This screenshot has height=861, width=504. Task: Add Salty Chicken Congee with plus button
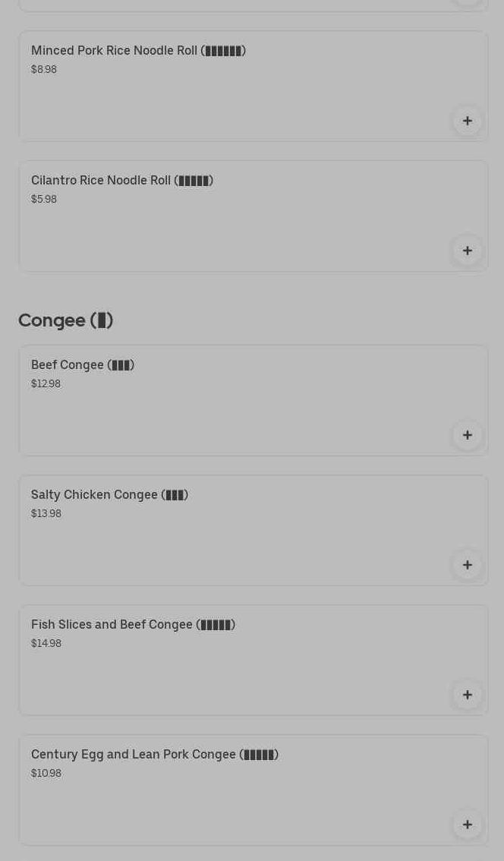467,565
